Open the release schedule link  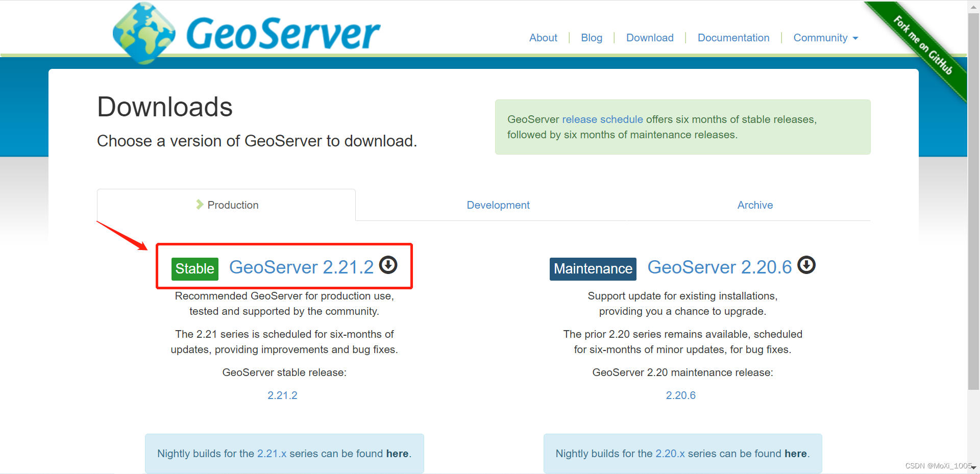(x=602, y=119)
